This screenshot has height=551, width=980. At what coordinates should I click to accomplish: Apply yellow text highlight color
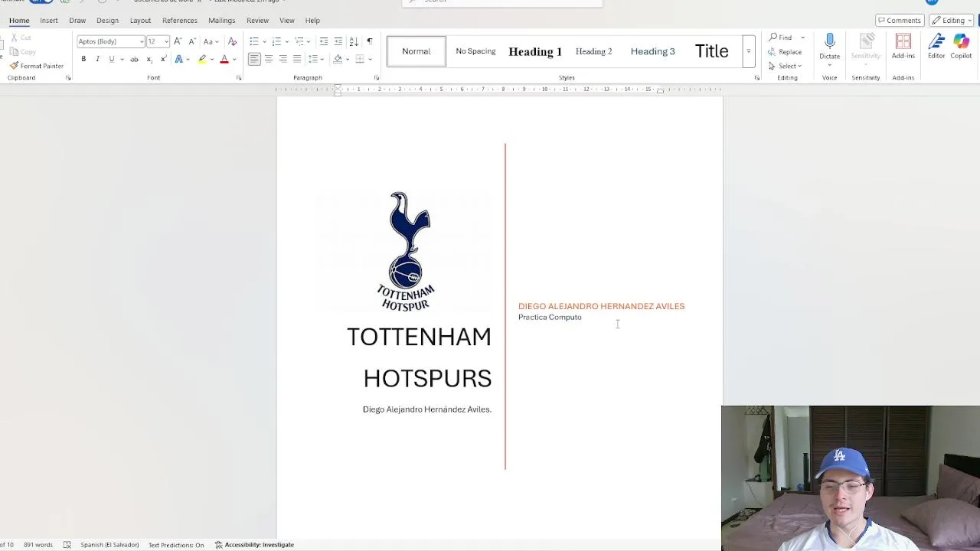tap(202, 59)
